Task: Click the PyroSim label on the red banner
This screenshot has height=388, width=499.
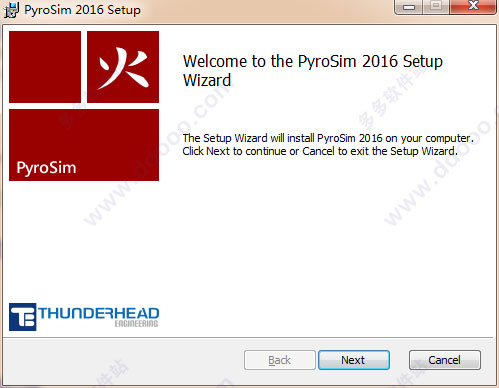Action: point(46,168)
